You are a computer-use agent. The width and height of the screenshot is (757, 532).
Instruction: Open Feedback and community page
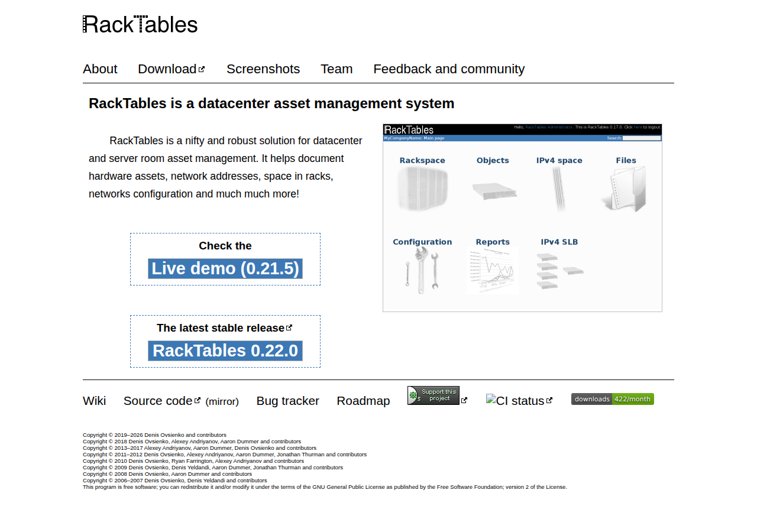(x=449, y=69)
